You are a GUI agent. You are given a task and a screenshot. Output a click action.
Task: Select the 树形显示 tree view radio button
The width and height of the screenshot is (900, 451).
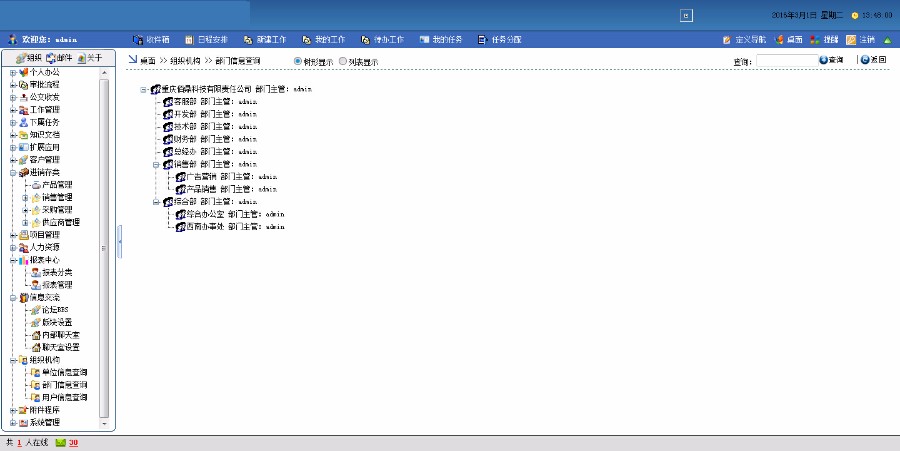pos(297,61)
